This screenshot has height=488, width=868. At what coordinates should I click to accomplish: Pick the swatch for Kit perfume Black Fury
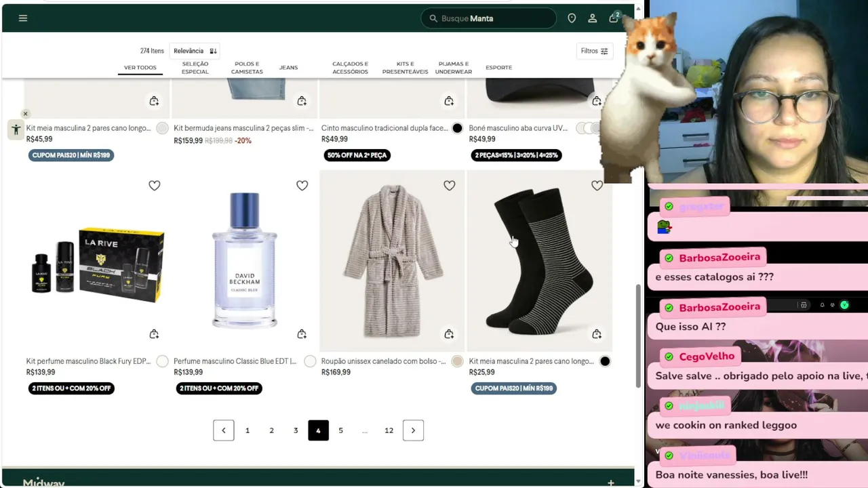pos(162,361)
